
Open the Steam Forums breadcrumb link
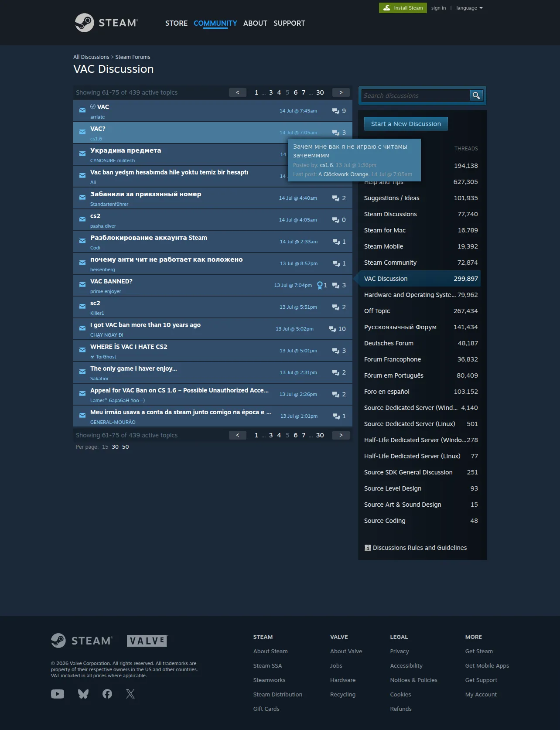pyautogui.click(x=133, y=57)
